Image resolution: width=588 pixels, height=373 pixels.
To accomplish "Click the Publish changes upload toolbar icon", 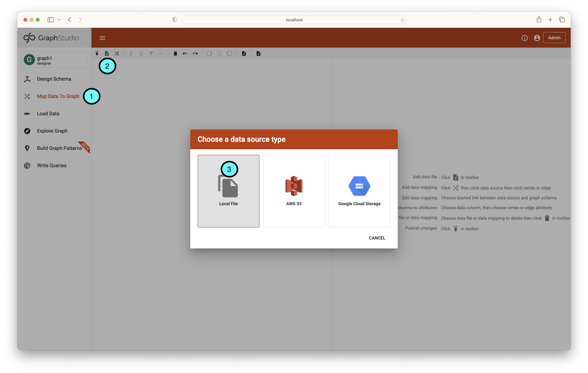I will pos(97,53).
